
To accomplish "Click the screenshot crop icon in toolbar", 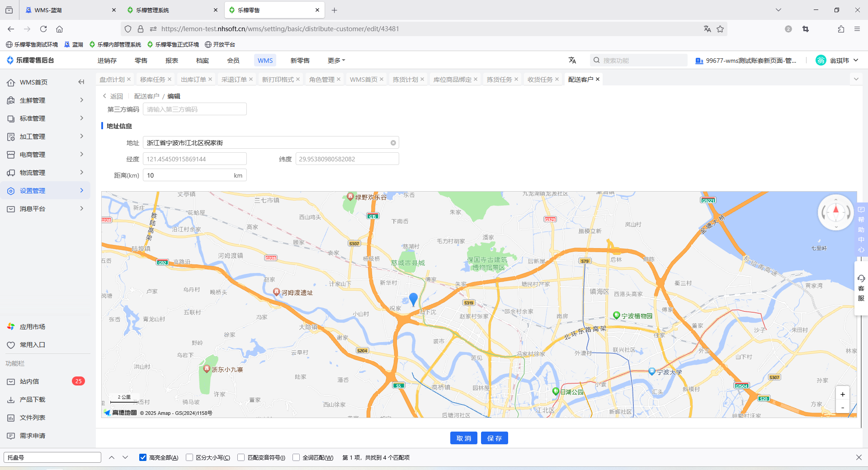I will (806, 29).
